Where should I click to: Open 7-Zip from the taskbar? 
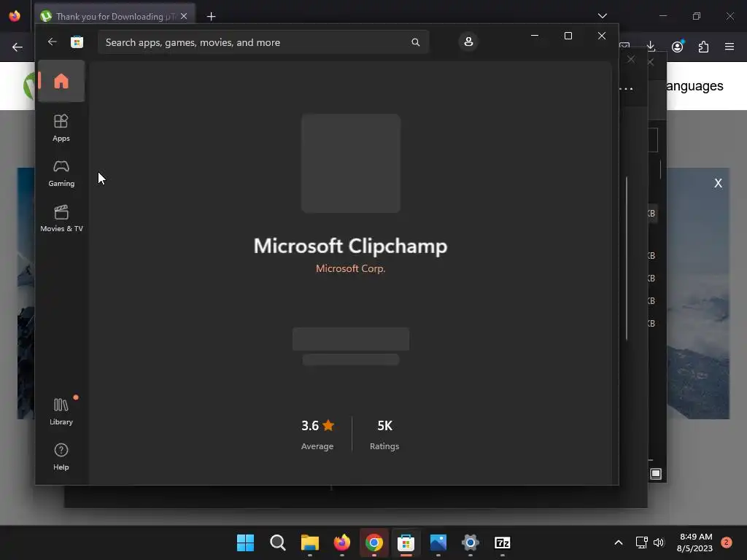(x=502, y=542)
